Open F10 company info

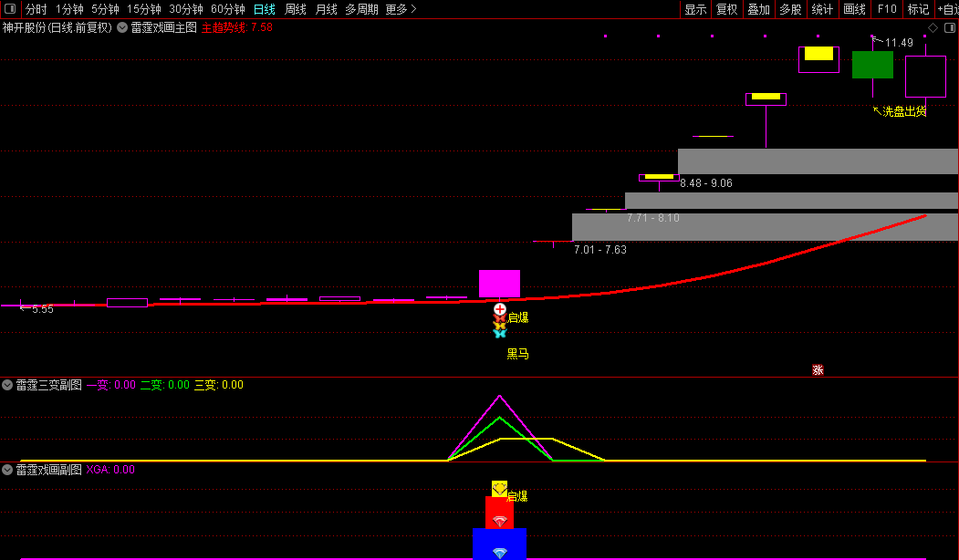(x=887, y=9)
